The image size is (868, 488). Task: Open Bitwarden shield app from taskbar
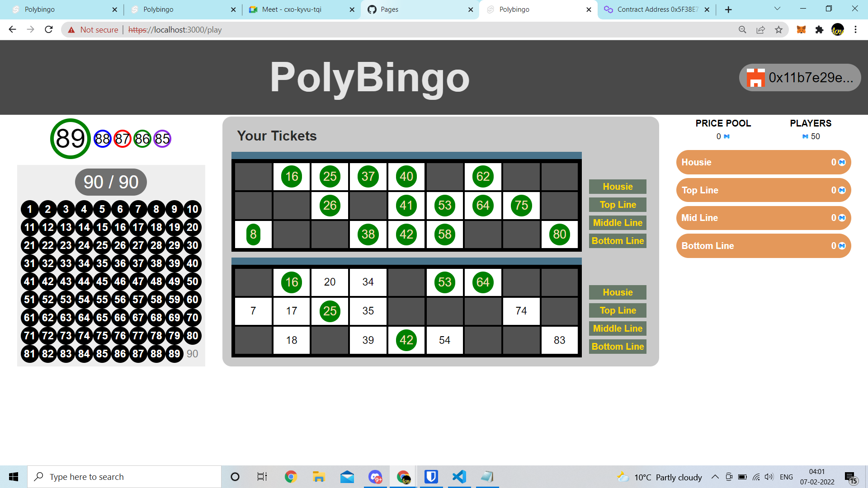(431, 477)
